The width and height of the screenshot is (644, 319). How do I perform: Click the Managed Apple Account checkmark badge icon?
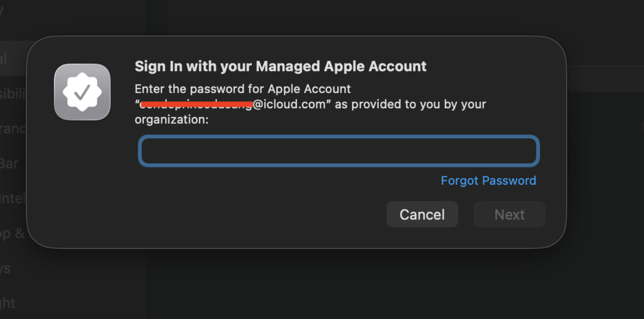point(82,92)
